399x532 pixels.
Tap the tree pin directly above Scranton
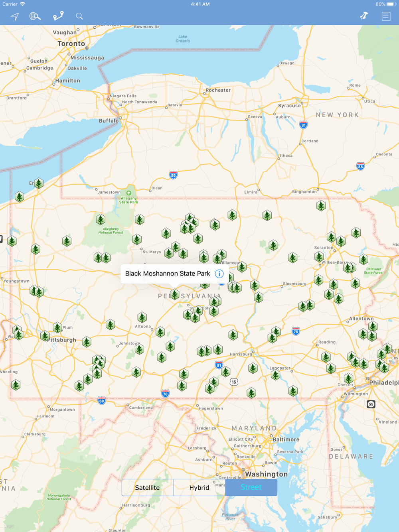pyautogui.click(x=331, y=237)
